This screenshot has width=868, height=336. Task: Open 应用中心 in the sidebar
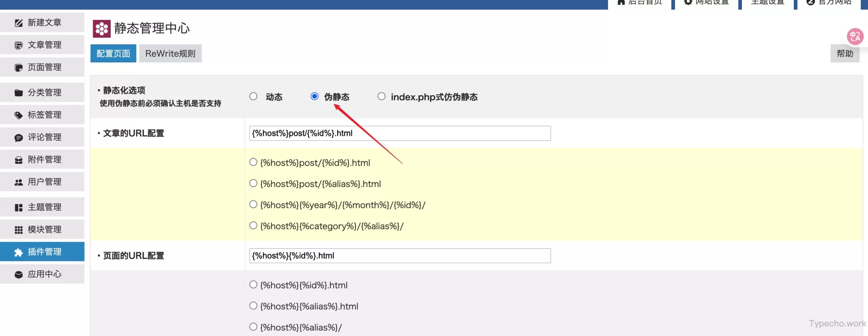click(44, 274)
